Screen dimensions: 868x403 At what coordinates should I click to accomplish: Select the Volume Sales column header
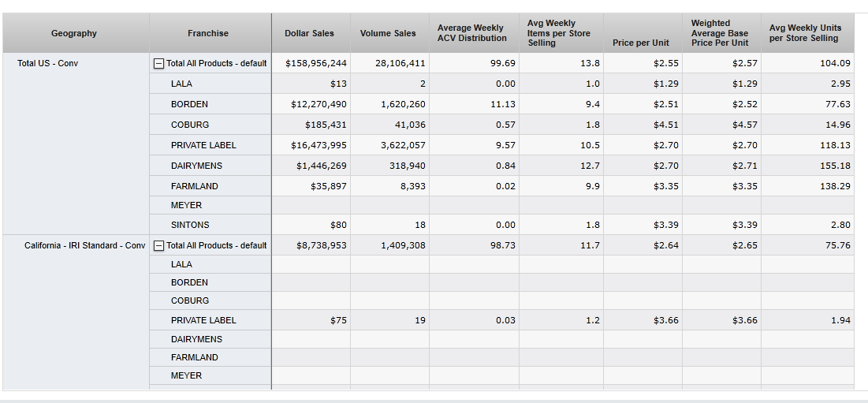(388, 33)
